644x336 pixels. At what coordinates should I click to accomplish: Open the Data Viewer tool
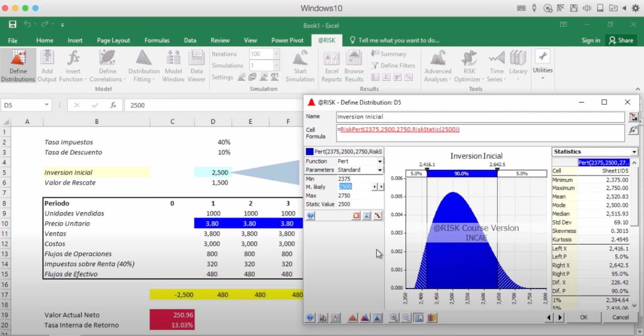click(x=196, y=66)
